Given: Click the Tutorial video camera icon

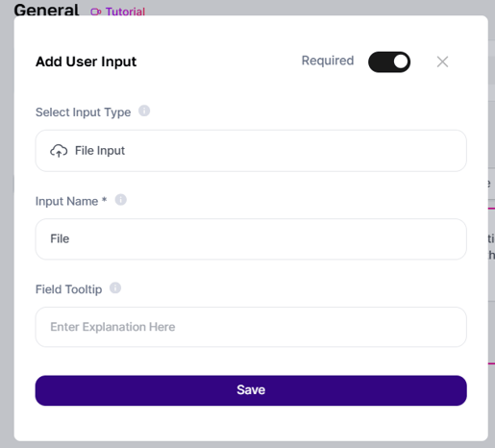Looking at the screenshot, I should (x=96, y=12).
